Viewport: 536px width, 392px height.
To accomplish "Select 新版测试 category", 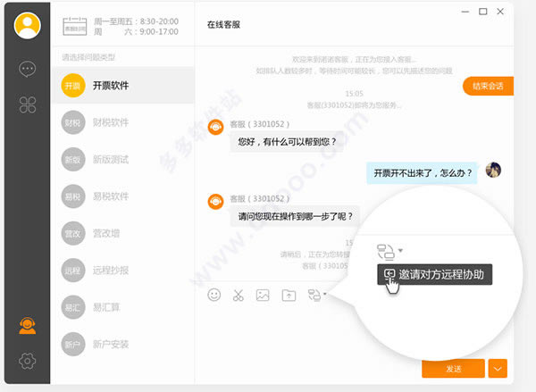I will (122, 159).
